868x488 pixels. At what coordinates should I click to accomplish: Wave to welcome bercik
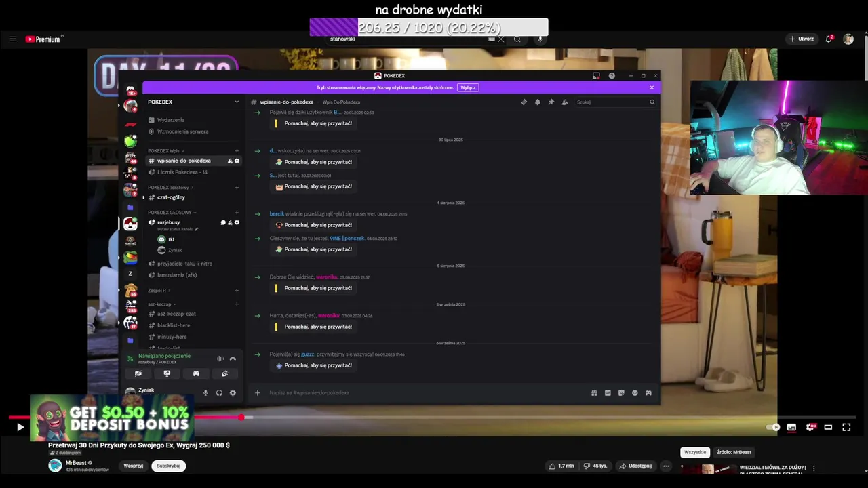[313, 225]
